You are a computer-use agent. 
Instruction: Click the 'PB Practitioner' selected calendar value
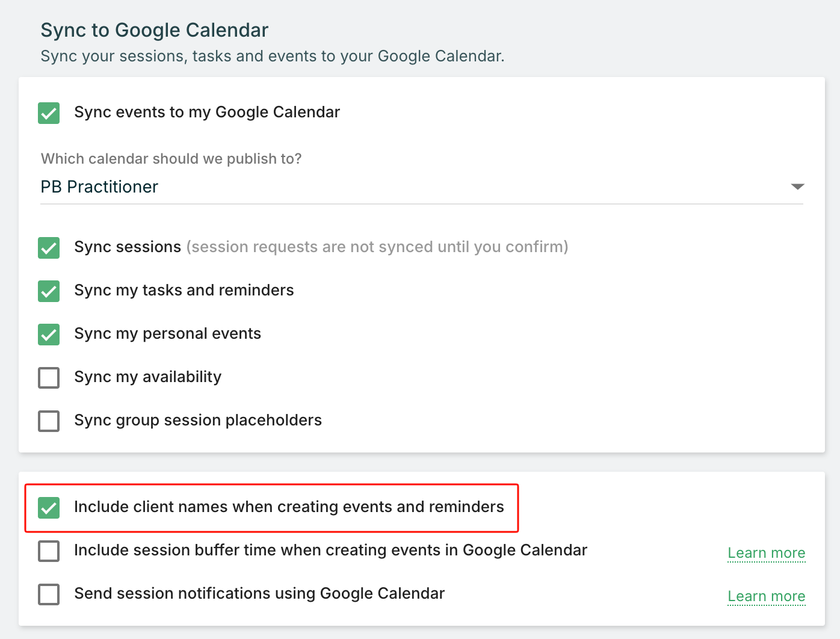[x=99, y=187]
